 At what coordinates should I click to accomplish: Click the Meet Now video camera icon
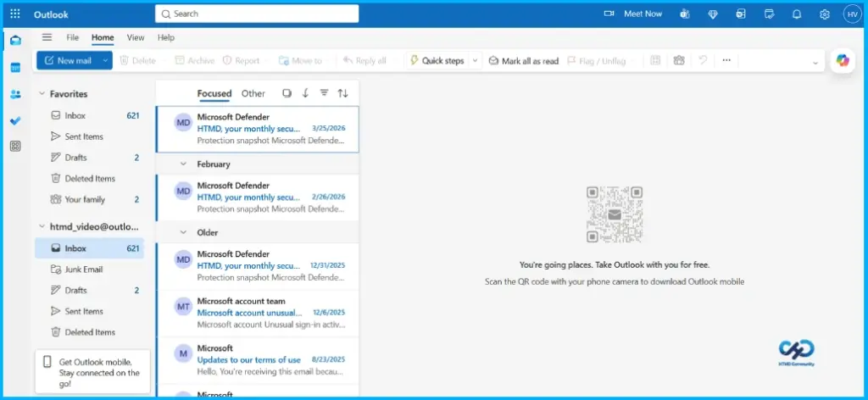point(609,14)
